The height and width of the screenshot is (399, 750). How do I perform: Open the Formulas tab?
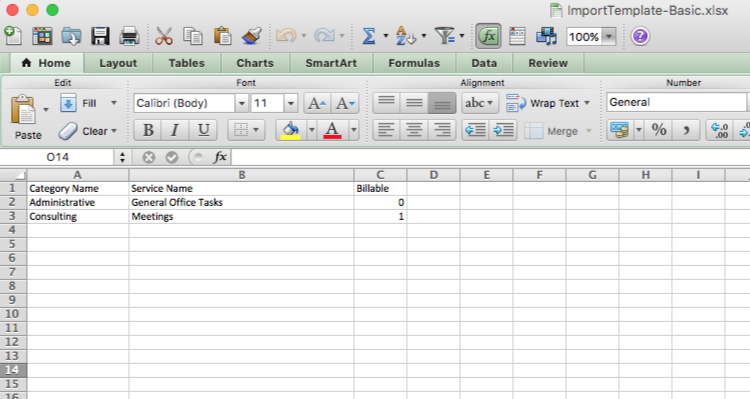414,63
